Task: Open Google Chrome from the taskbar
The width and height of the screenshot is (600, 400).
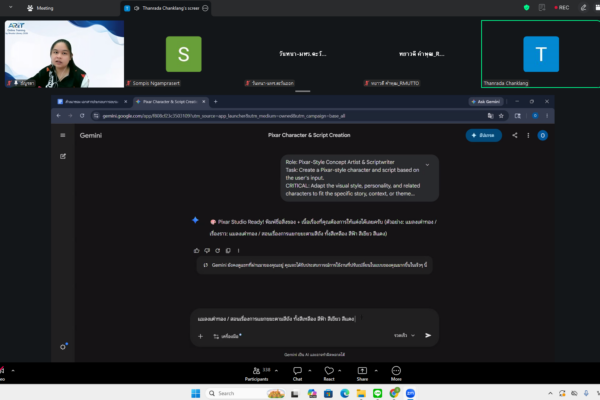Action: click(x=394, y=393)
